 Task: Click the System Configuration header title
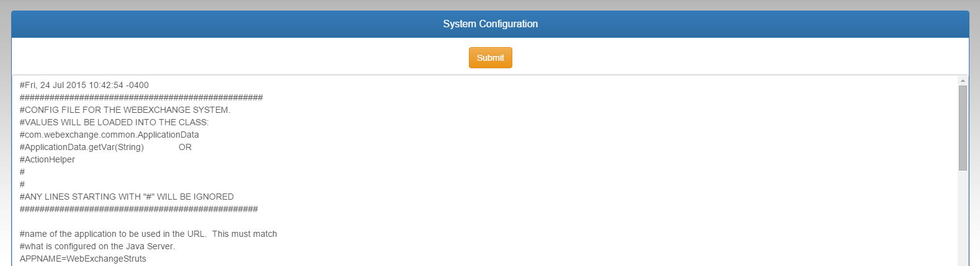(490, 24)
